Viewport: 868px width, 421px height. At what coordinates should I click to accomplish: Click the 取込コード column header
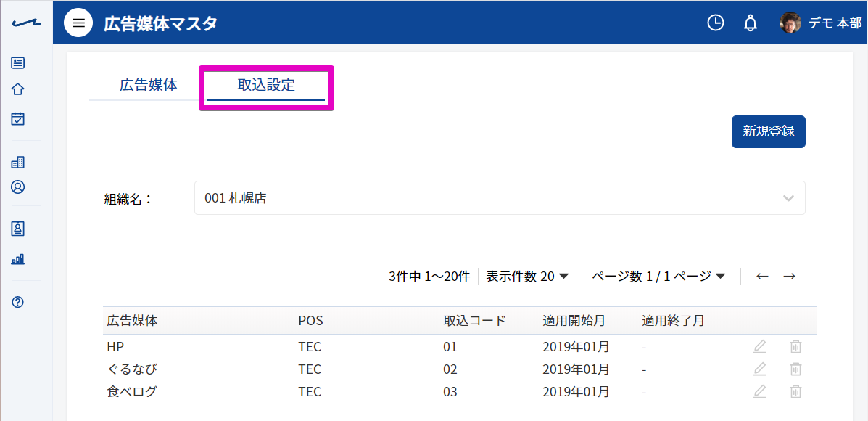[x=474, y=321]
